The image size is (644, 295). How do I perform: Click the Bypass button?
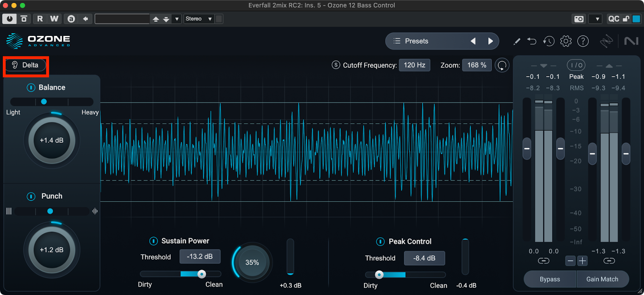tap(550, 279)
